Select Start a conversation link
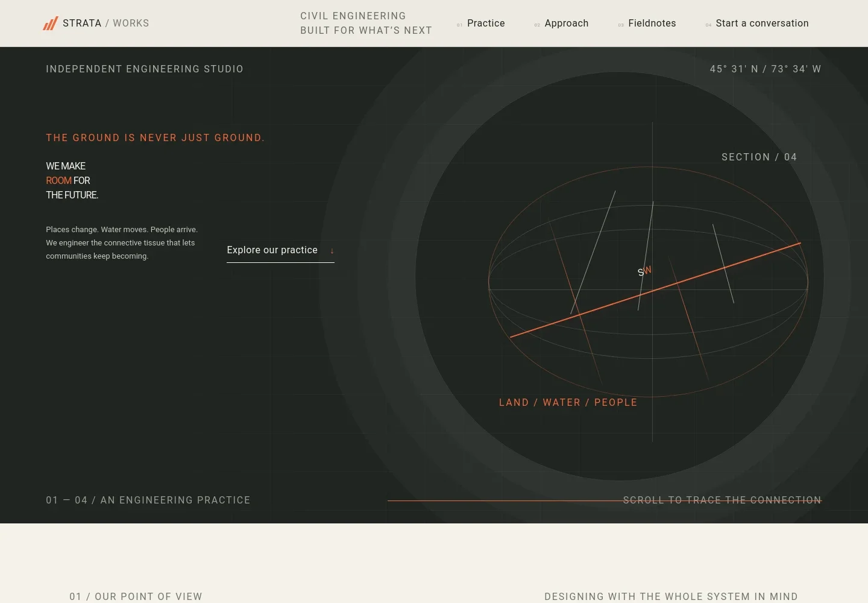Image resolution: width=868 pixels, height=603 pixels. coord(762,24)
